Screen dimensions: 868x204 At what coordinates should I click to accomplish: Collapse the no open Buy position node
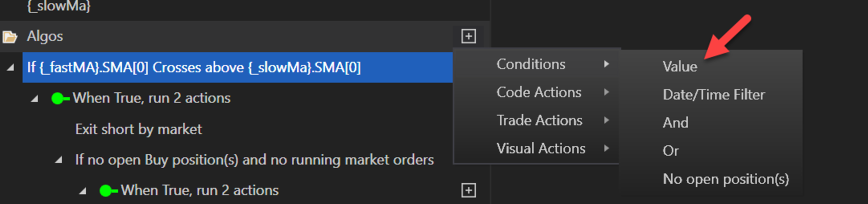pos(58,160)
